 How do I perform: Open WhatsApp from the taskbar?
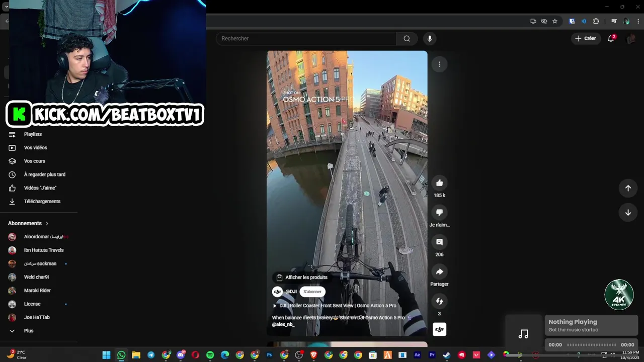pos(121,355)
